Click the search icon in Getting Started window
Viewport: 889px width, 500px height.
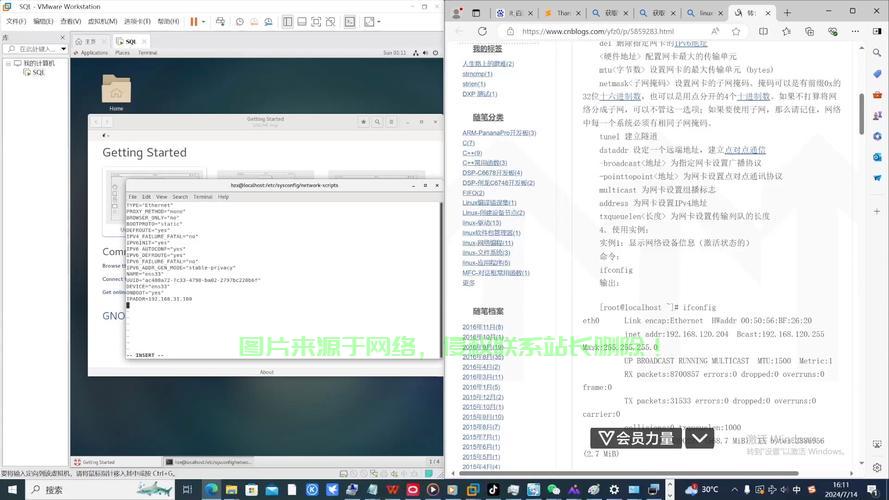coord(377,122)
